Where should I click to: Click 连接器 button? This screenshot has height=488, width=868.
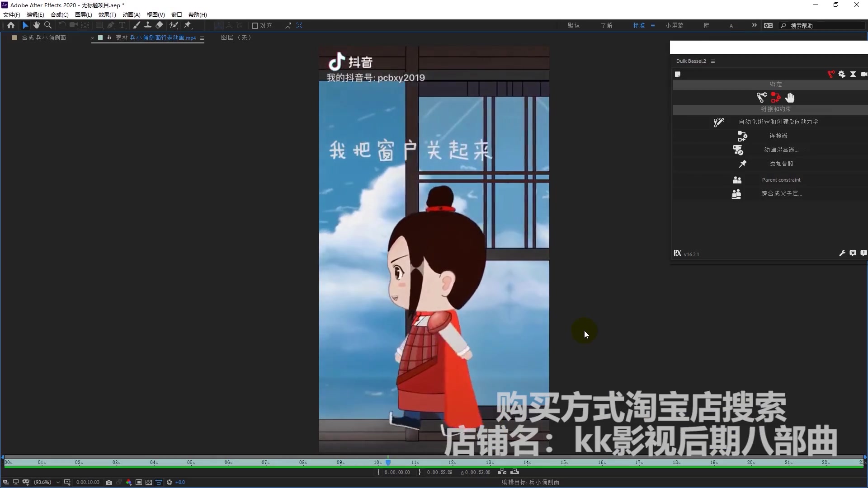(778, 136)
